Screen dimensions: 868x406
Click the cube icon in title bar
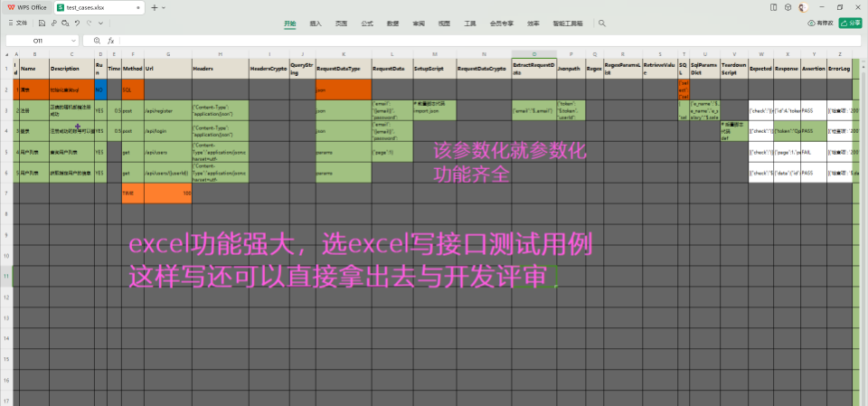click(x=788, y=7)
